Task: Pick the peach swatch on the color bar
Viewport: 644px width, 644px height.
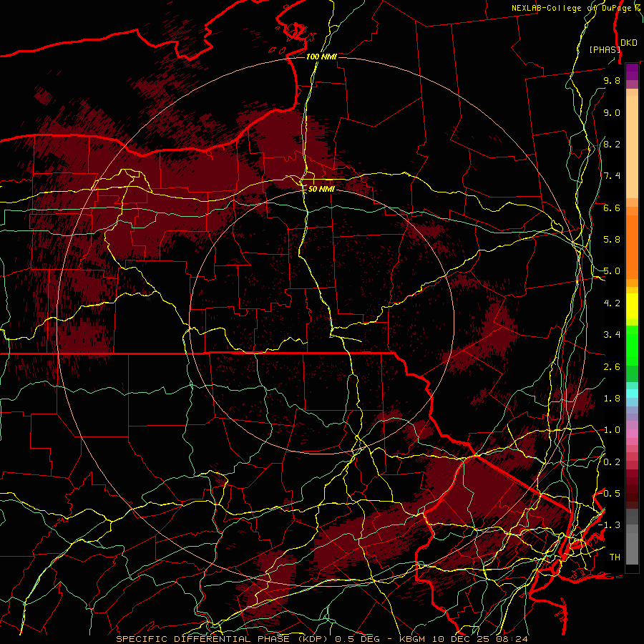Action: pos(632,148)
